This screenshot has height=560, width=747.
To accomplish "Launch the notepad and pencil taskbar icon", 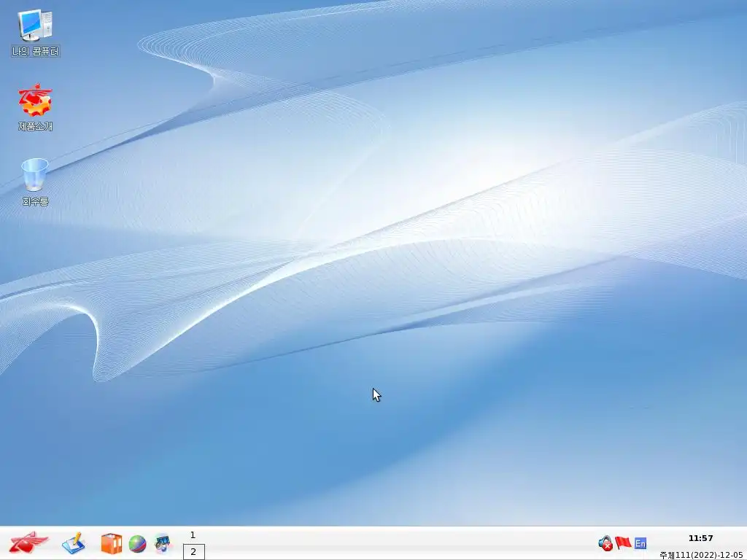I will coord(74,543).
